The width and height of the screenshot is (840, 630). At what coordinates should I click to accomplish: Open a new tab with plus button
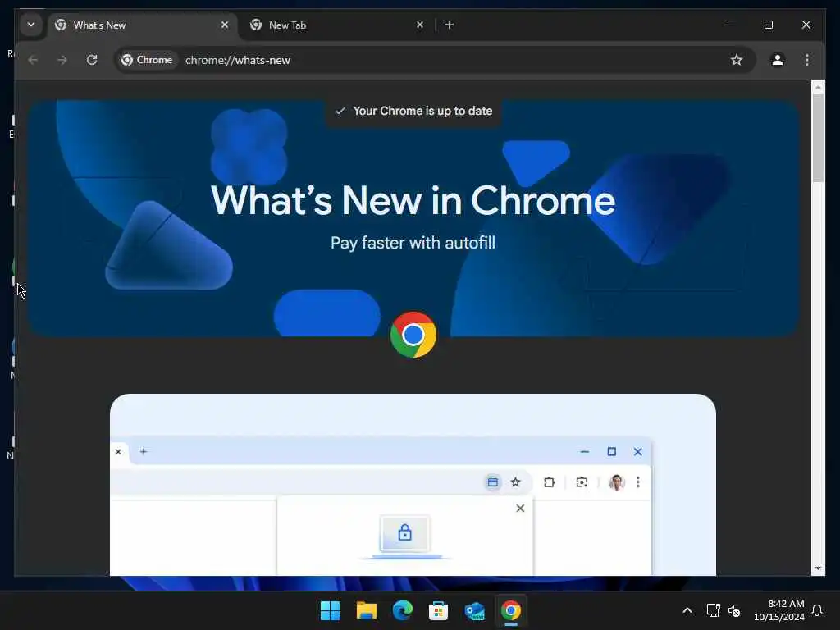pyautogui.click(x=450, y=25)
